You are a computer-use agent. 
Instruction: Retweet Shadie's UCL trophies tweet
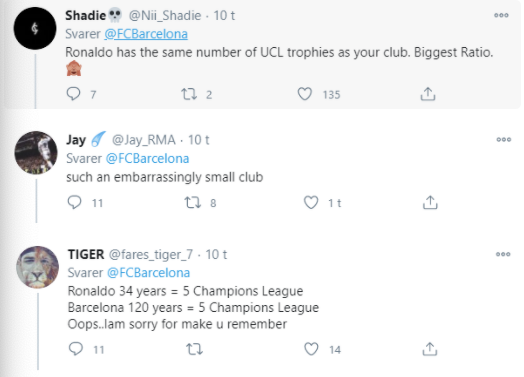[x=189, y=94]
